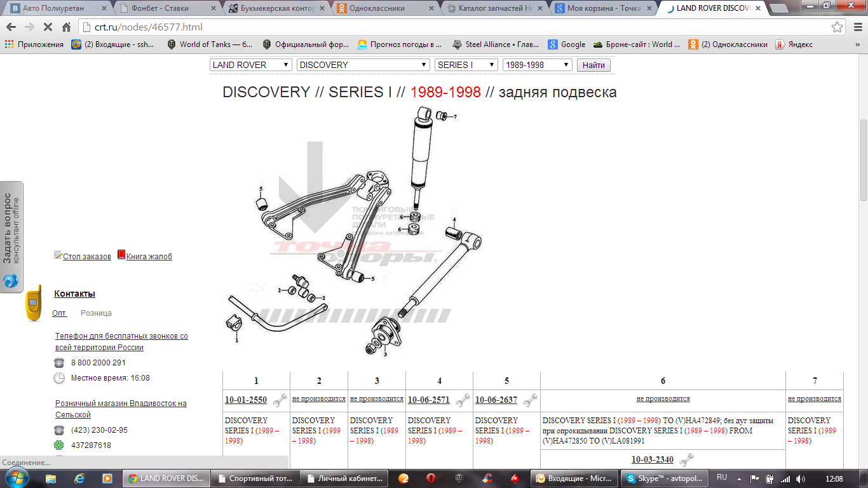Open Steel Alliance bookmark
The image size is (868, 488).
tap(496, 44)
